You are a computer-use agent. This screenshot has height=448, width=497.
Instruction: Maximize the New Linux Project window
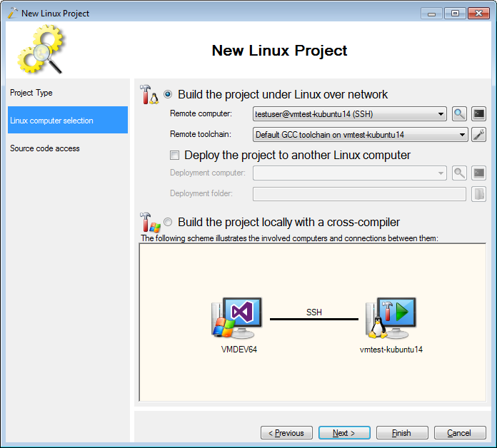pyautogui.click(x=455, y=14)
